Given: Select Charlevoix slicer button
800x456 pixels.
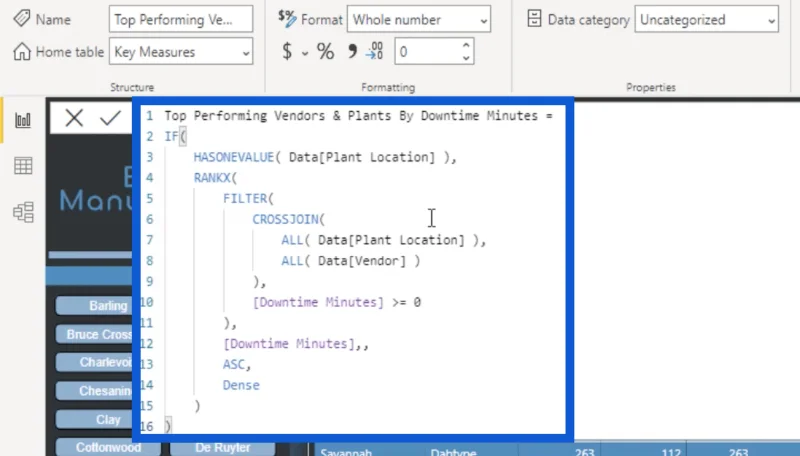Looking at the screenshot, I should pos(94,362).
